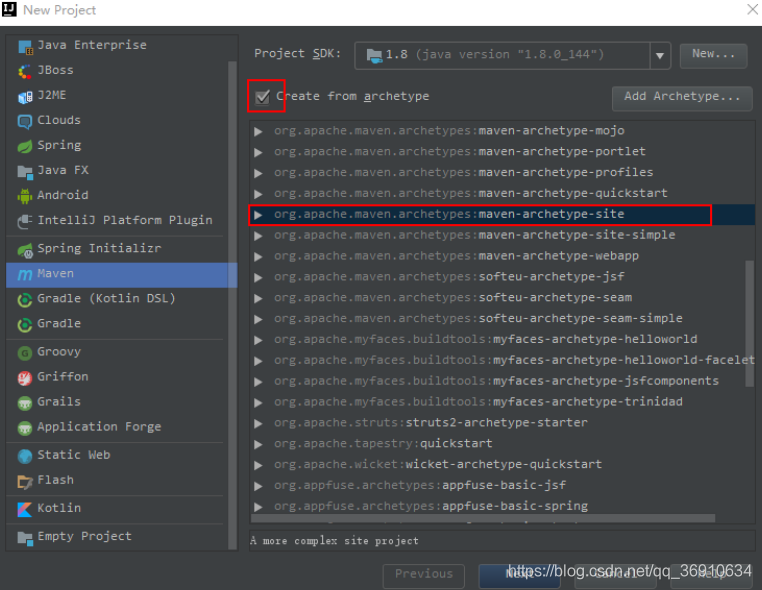Select wicket-archetype-quickstart row

tap(502, 465)
